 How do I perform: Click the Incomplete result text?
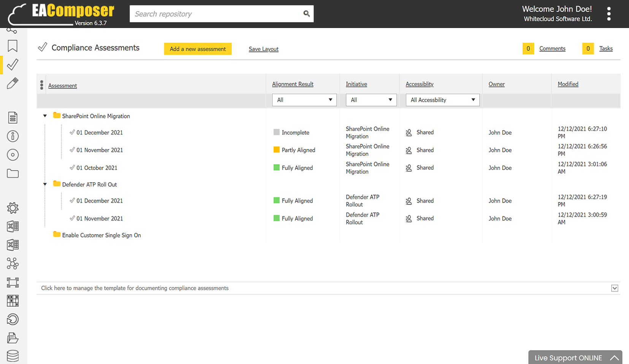coord(295,132)
